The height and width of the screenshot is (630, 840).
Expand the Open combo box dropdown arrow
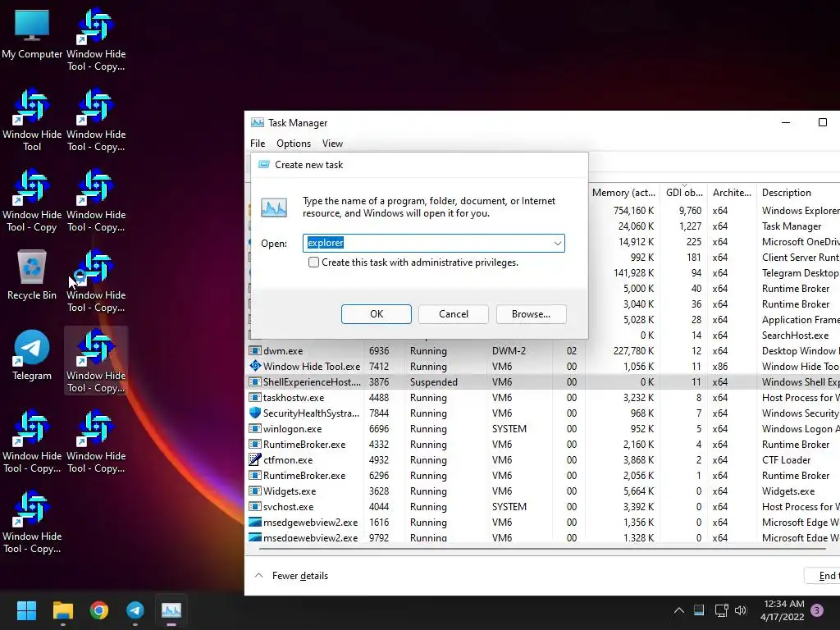[558, 243]
